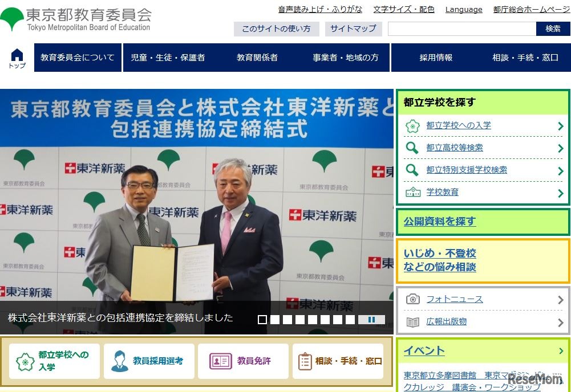Open 文字サイズ・配色 link

pyautogui.click(x=404, y=10)
